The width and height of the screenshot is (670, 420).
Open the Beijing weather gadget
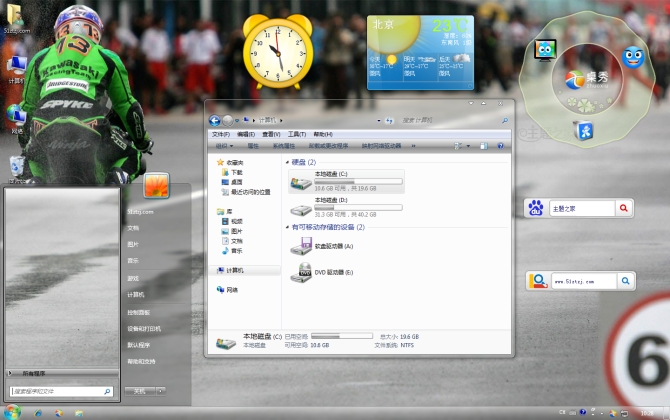[420, 53]
